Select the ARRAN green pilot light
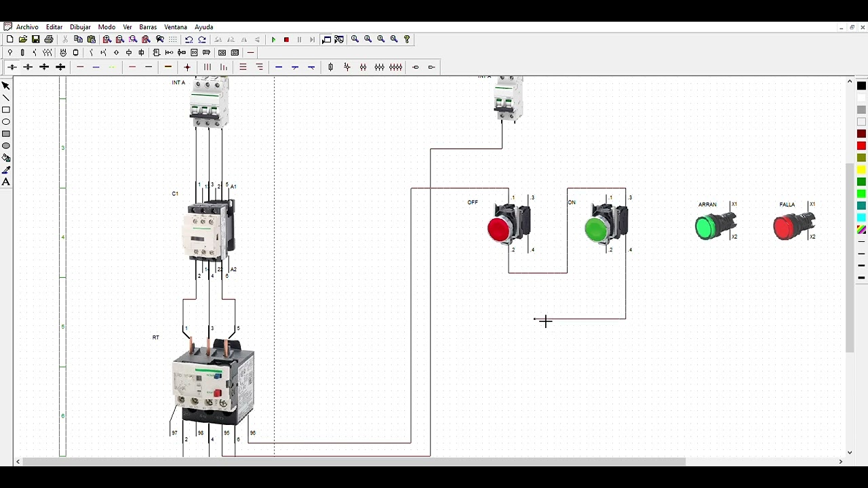Screen dimensions: 868x488 [x=716, y=225]
